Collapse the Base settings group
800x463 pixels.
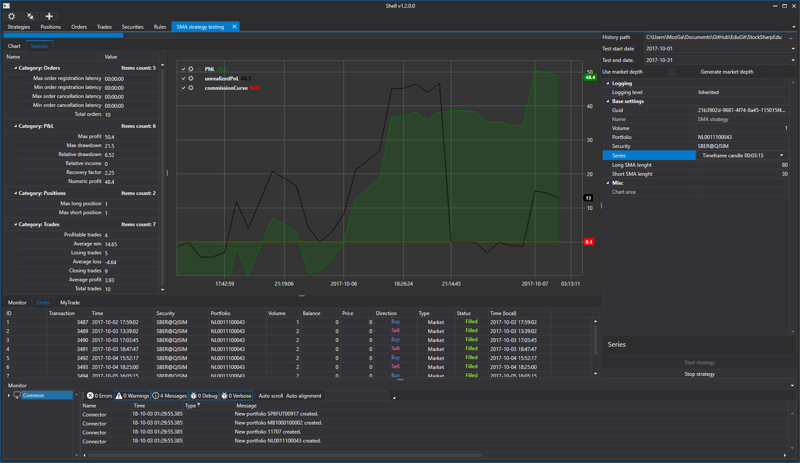click(x=607, y=101)
